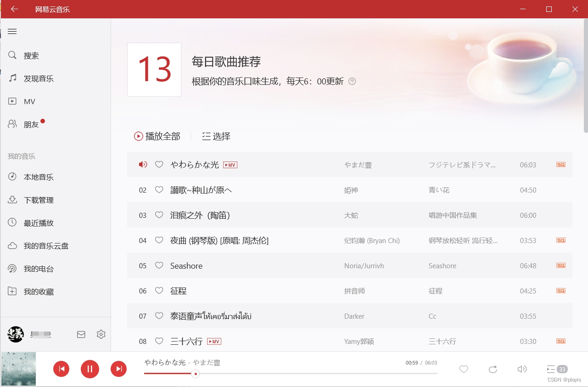This screenshot has height=387, width=588.
Task: Click 选择 to multi-select songs
Action: tap(216, 136)
